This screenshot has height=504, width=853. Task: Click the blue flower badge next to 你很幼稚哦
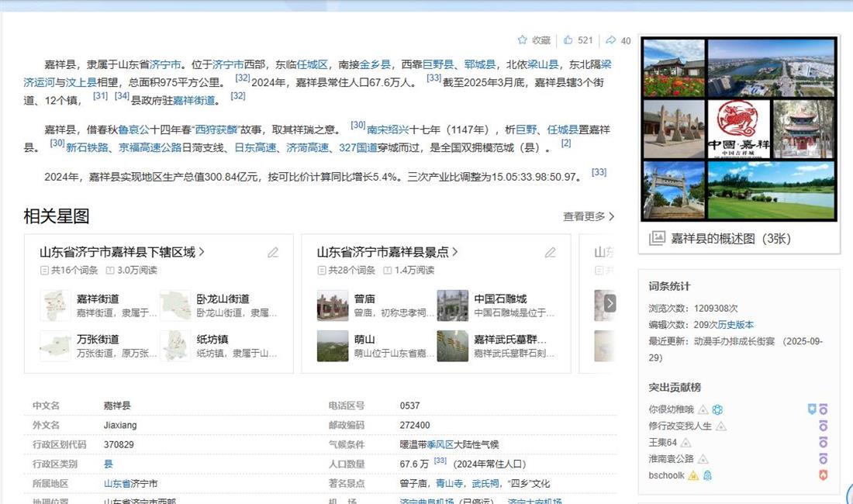[x=718, y=409]
